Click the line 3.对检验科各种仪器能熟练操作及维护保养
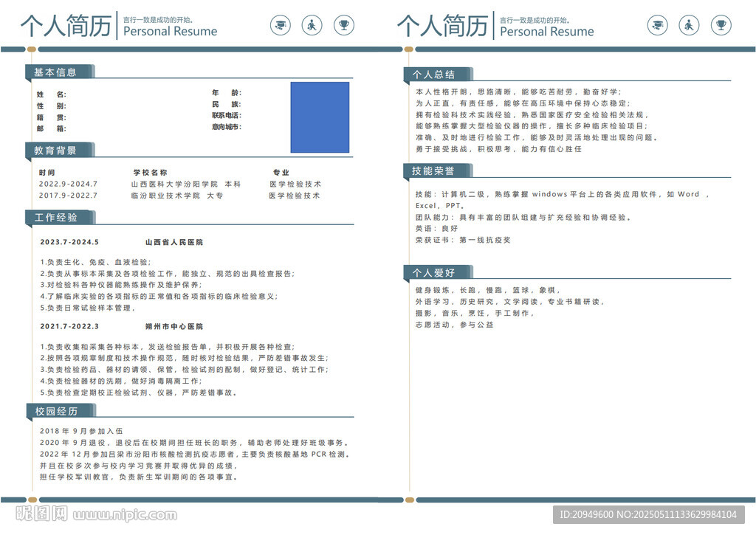756x535 pixels. [121, 285]
